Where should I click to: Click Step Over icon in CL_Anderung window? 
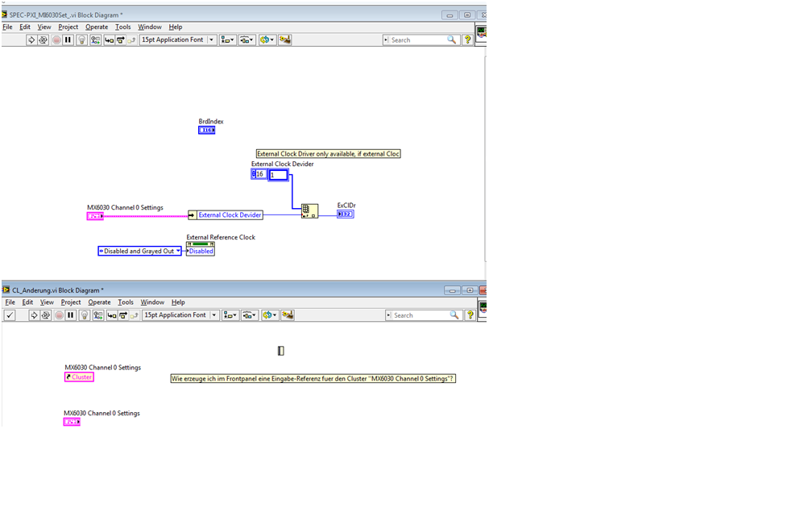click(123, 315)
